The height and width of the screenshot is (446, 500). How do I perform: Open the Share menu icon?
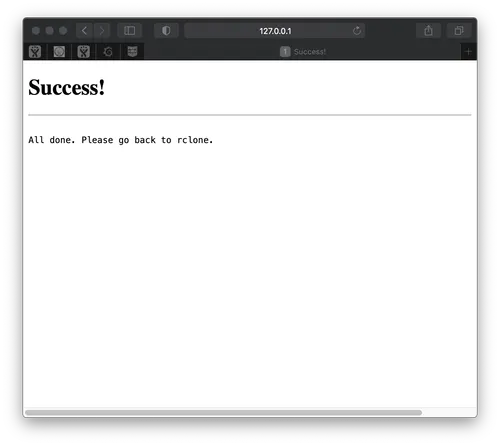pos(429,31)
